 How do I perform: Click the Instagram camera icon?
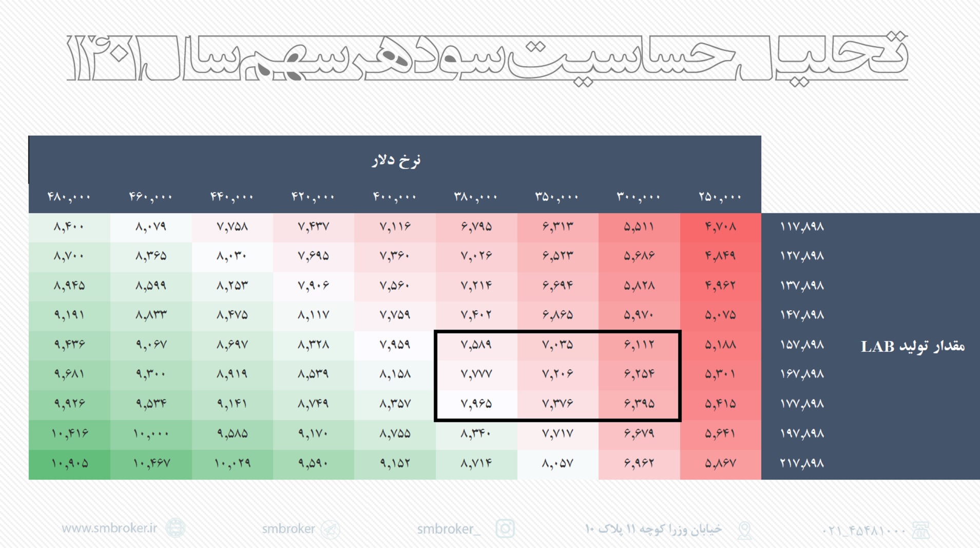tap(505, 528)
